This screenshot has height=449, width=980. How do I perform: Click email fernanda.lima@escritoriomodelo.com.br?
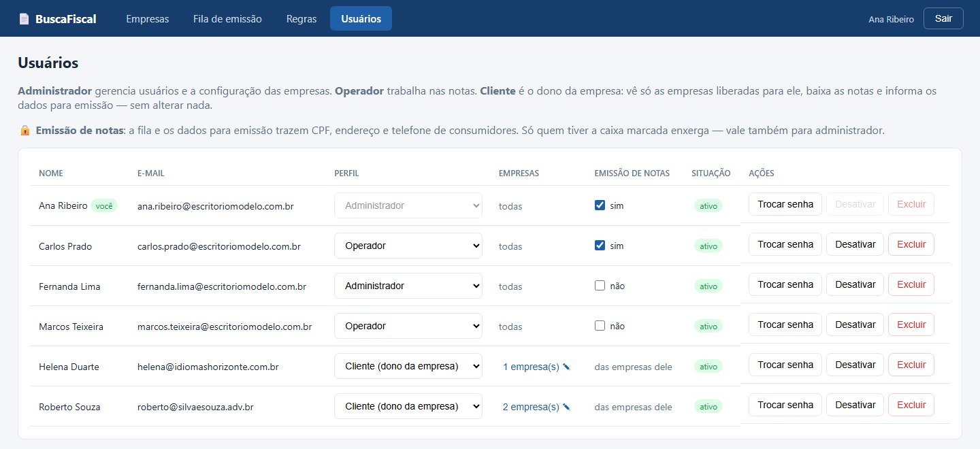pyautogui.click(x=222, y=286)
